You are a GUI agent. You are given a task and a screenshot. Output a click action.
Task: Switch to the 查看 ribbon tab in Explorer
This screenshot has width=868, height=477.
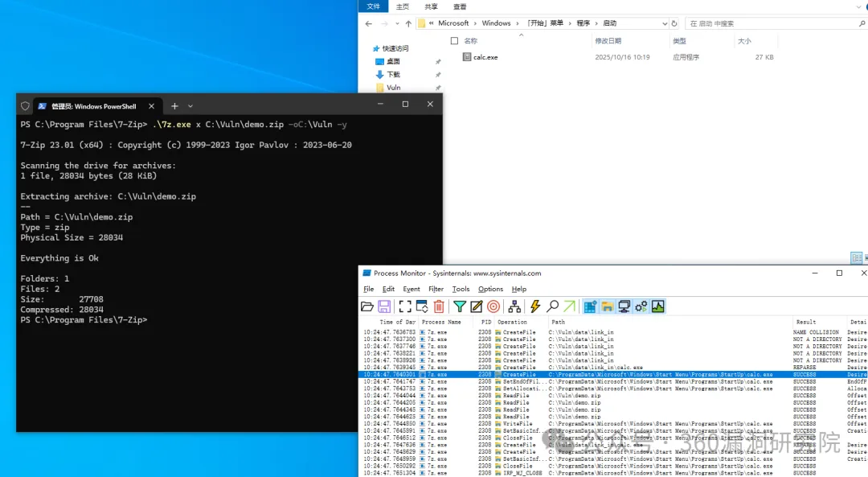click(460, 6)
